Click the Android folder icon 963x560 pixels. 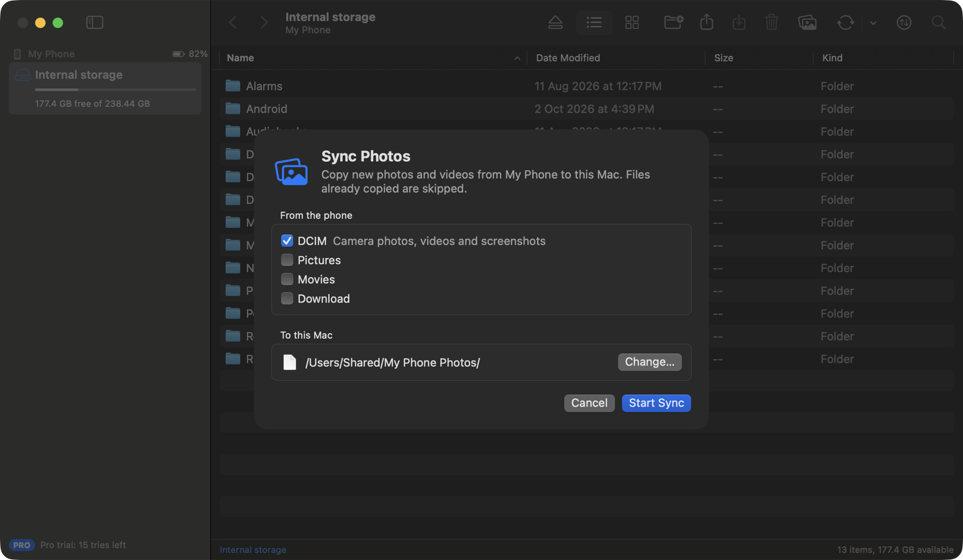click(233, 108)
